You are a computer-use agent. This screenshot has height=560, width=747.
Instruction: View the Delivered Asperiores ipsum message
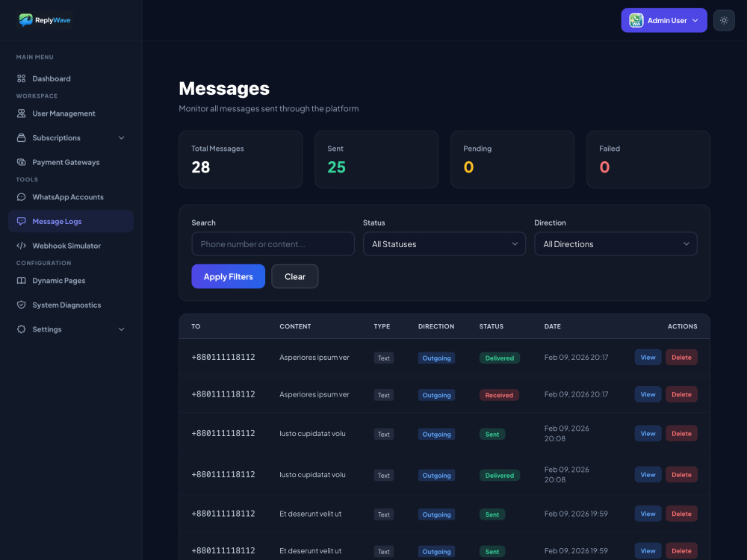point(648,357)
